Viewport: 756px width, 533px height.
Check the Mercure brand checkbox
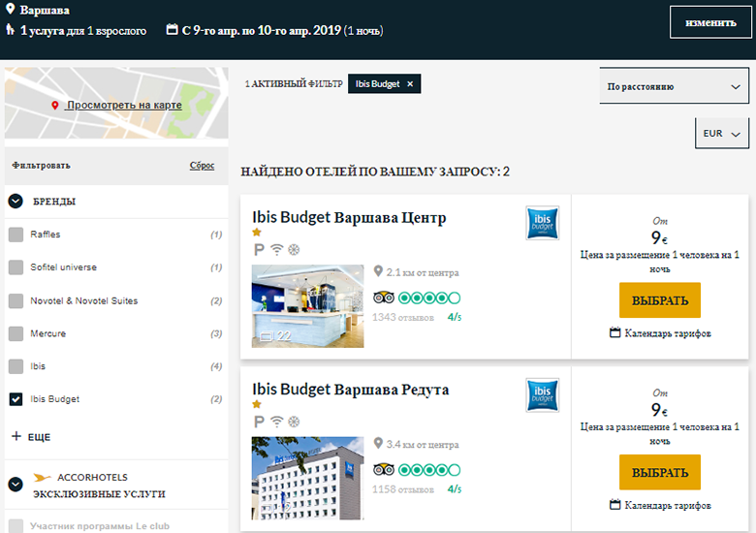point(16,333)
